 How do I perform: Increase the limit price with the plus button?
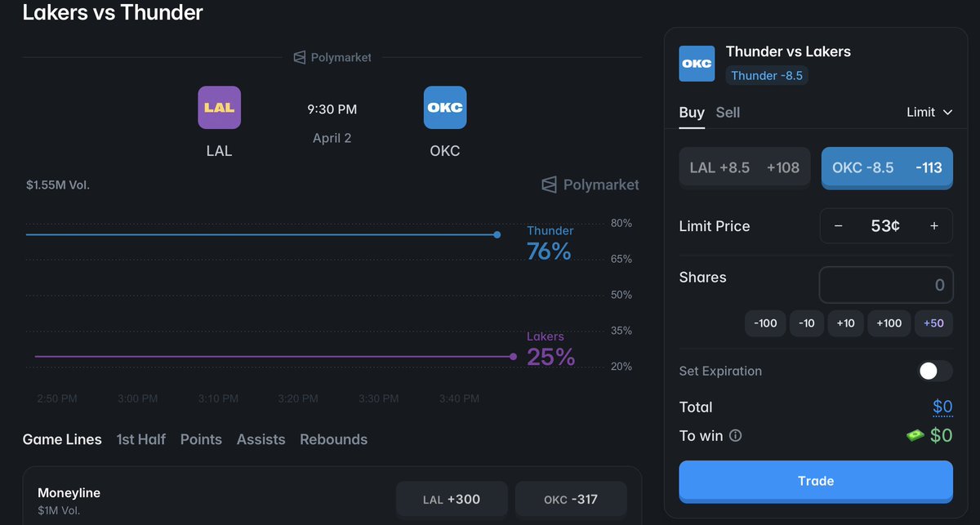(934, 226)
